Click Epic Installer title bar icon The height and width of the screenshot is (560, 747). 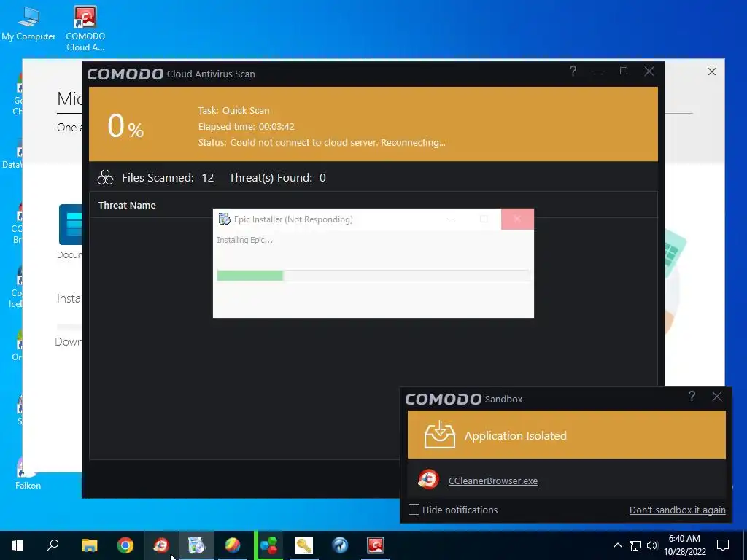224,219
